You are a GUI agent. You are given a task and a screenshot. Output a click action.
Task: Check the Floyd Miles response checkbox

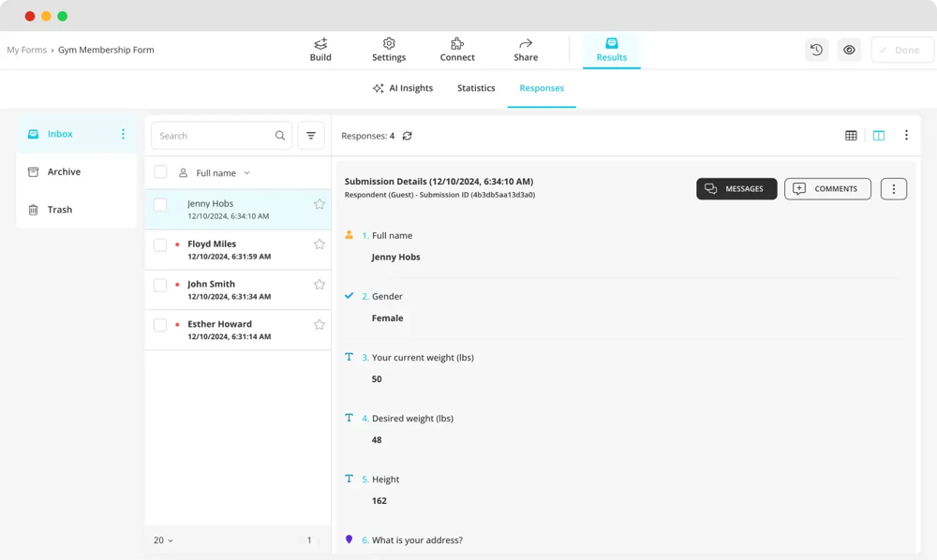click(x=160, y=245)
